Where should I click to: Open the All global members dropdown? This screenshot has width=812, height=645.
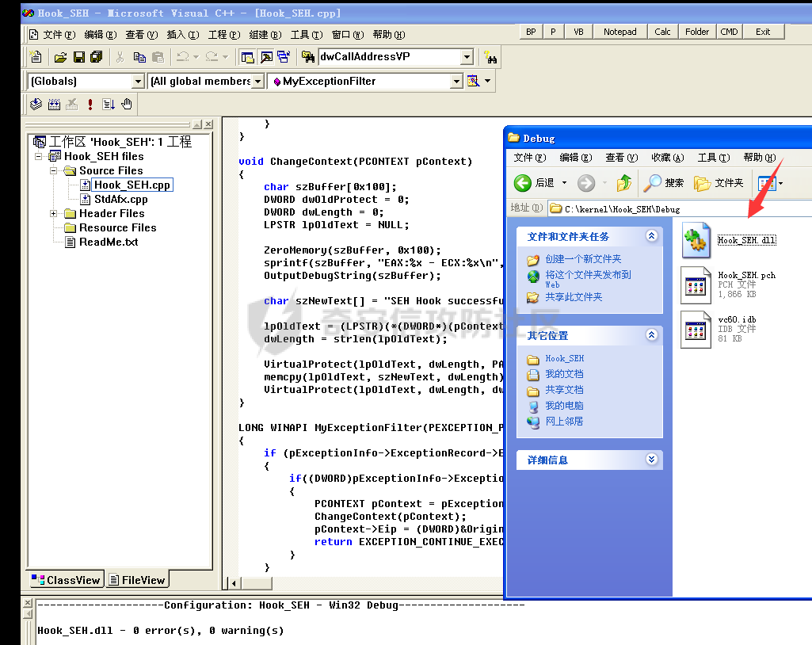tap(258, 82)
